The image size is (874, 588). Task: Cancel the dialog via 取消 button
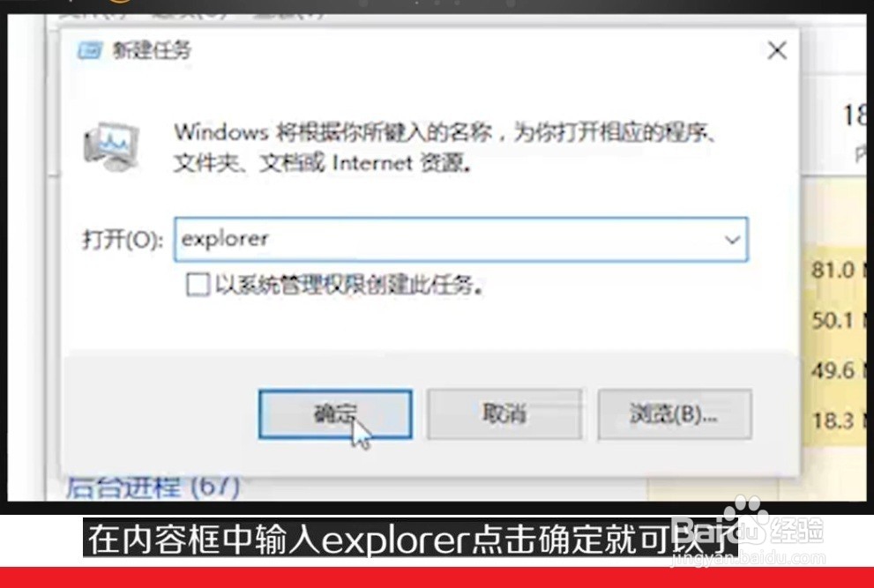tap(504, 414)
